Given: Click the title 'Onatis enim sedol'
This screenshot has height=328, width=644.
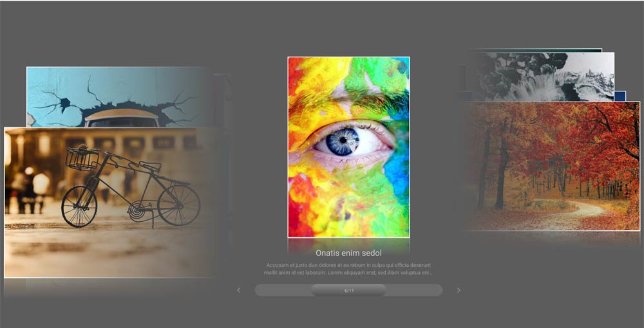Looking at the screenshot, I should click(348, 253).
